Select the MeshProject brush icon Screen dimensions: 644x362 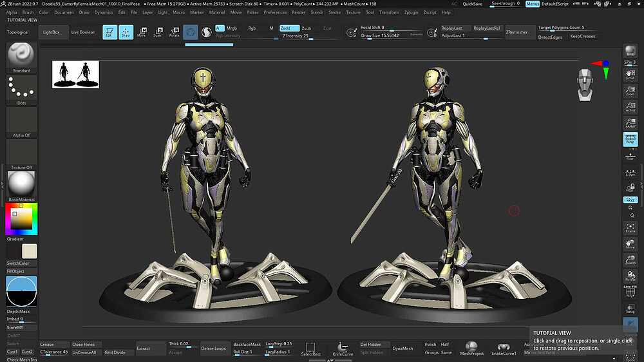471,349
